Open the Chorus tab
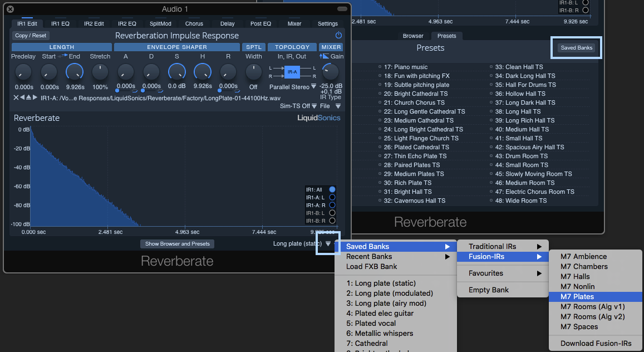 click(x=194, y=23)
